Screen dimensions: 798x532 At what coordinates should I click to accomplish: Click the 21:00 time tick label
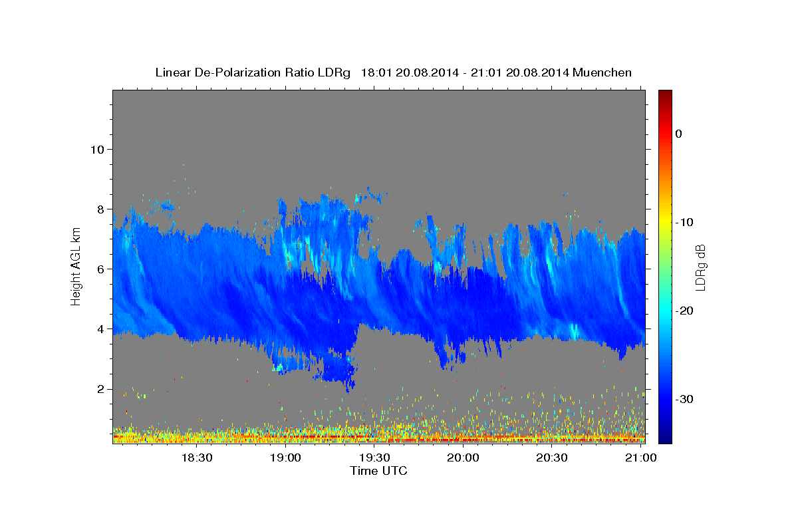point(640,458)
